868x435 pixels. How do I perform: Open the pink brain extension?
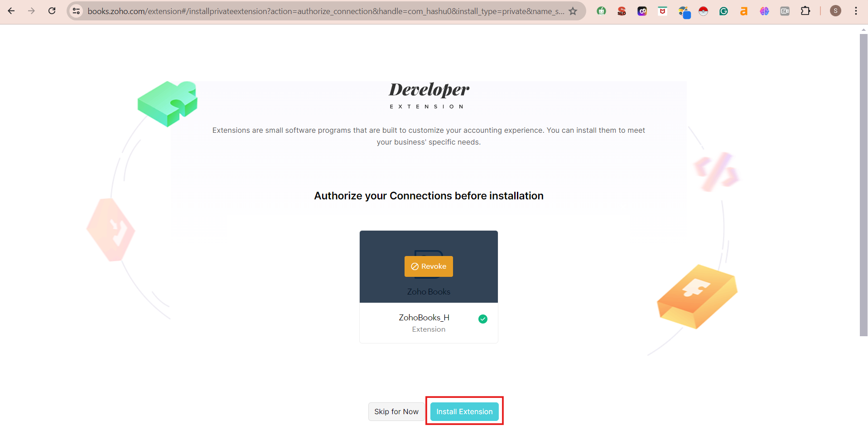click(x=764, y=11)
